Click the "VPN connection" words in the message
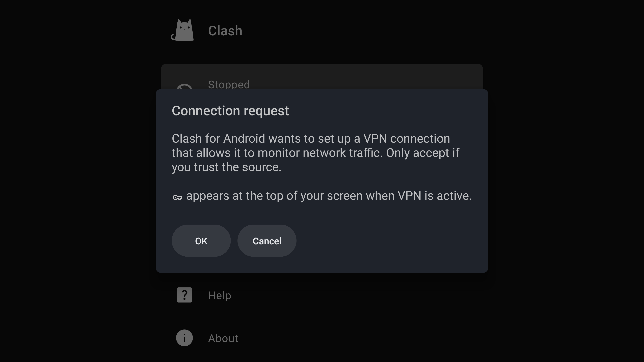 407,139
